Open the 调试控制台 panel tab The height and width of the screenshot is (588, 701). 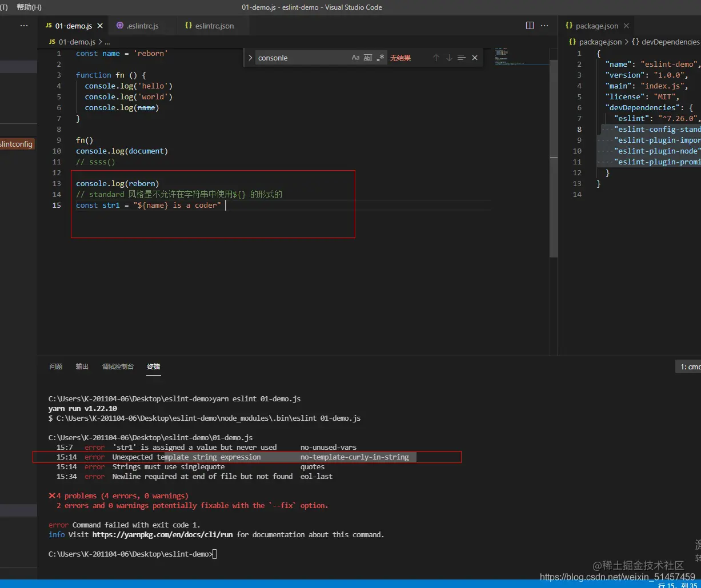click(118, 367)
